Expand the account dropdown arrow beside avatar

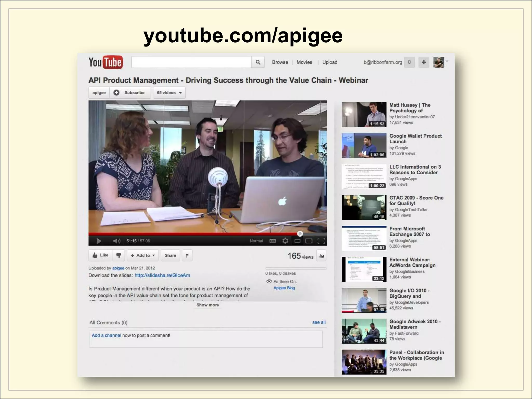(x=447, y=61)
